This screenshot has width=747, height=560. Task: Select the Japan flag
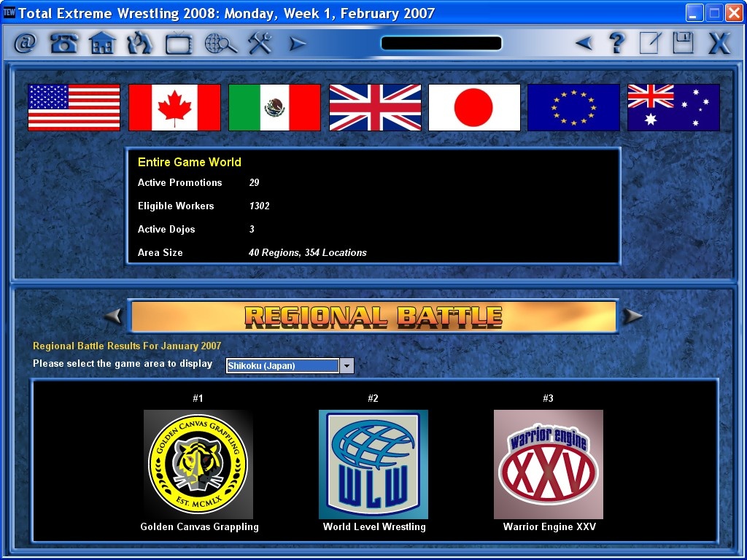click(x=474, y=107)
